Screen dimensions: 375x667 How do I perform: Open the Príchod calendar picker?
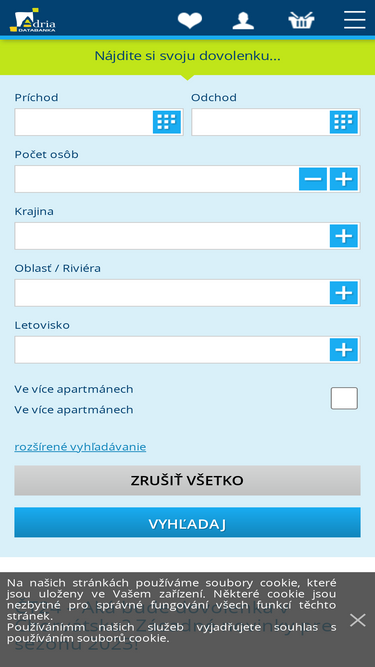[x=167, y=122]
